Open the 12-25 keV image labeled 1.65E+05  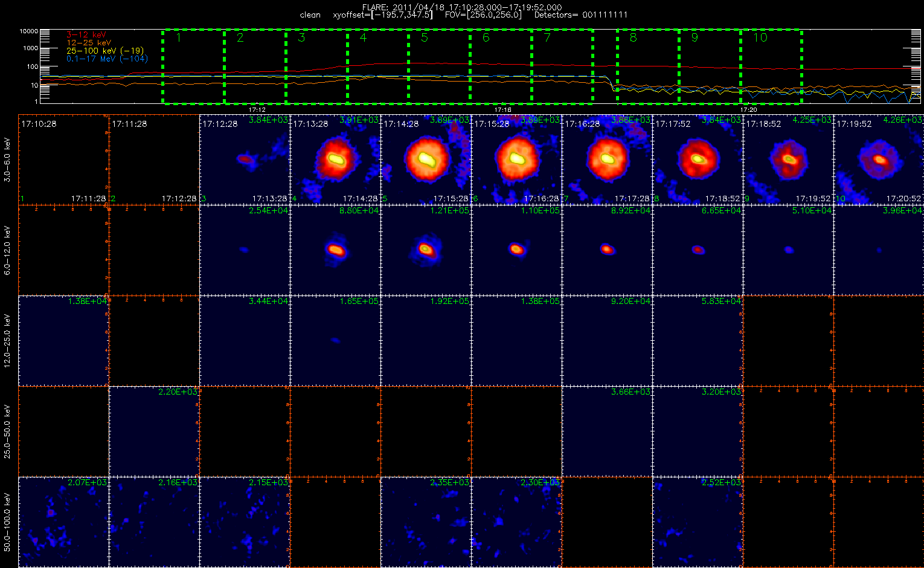coord(335,340)
